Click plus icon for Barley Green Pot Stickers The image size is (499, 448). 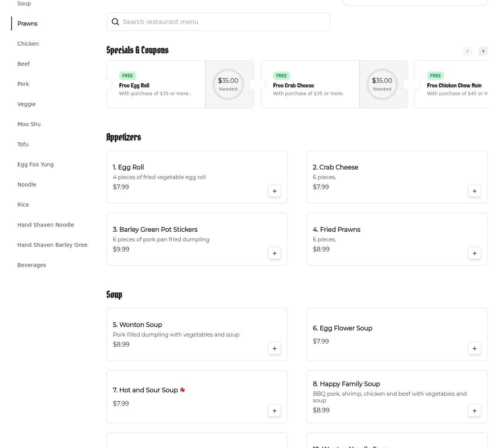274,253
